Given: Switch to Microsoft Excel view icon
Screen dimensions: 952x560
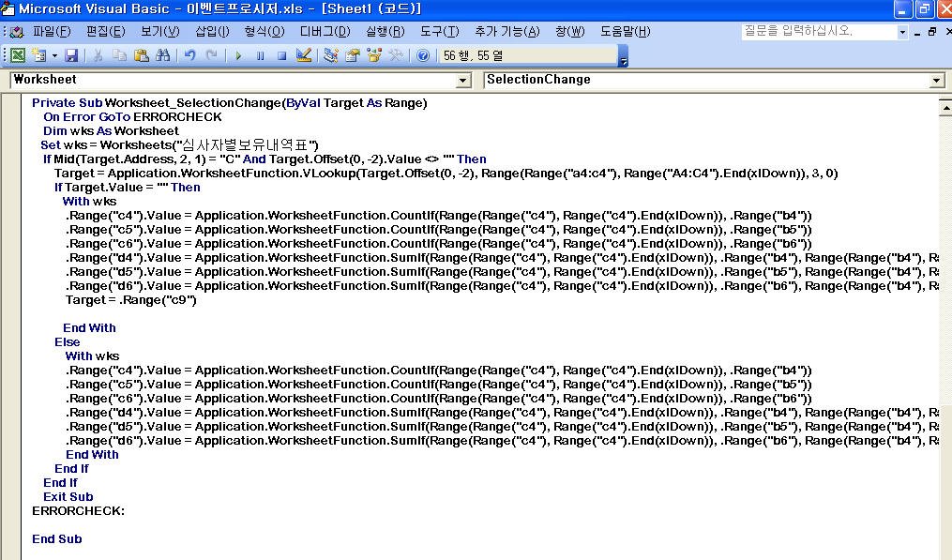Looking at the screenshot, I should [18, 56].
